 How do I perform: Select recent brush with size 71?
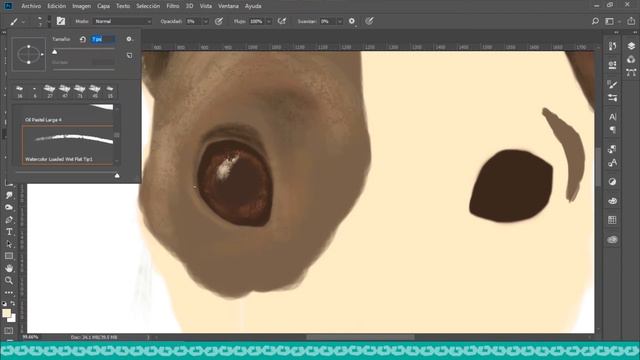[80, 91]
